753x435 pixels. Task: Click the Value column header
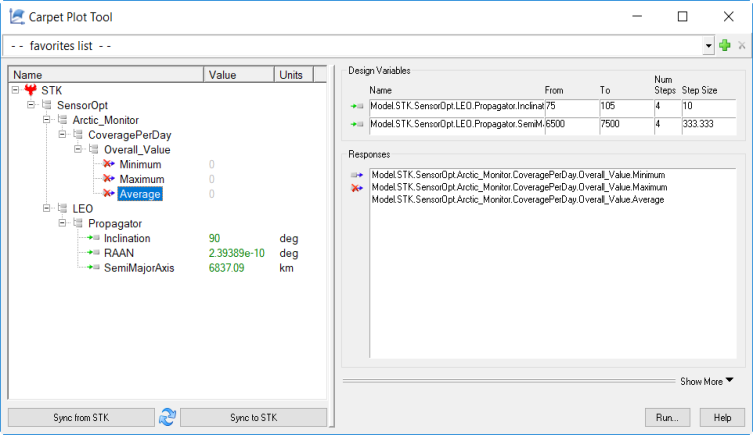tap(238, 75)
